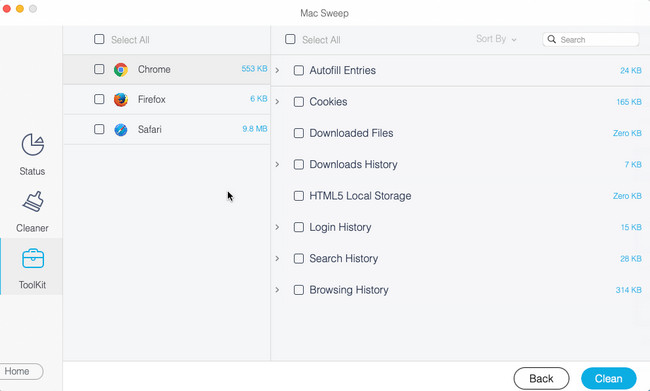Click the Autofill Entries label
Viewport: 650px width, 391px height.
point(342,70)
